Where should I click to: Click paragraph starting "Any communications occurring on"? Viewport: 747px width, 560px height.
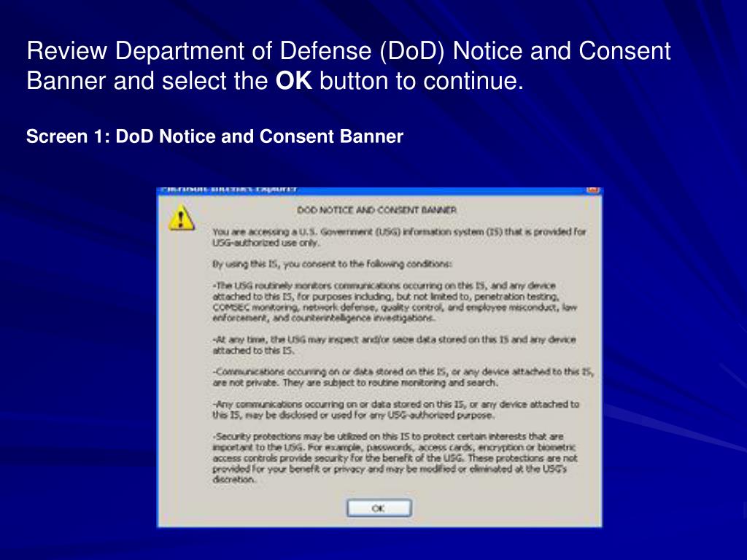395,410
